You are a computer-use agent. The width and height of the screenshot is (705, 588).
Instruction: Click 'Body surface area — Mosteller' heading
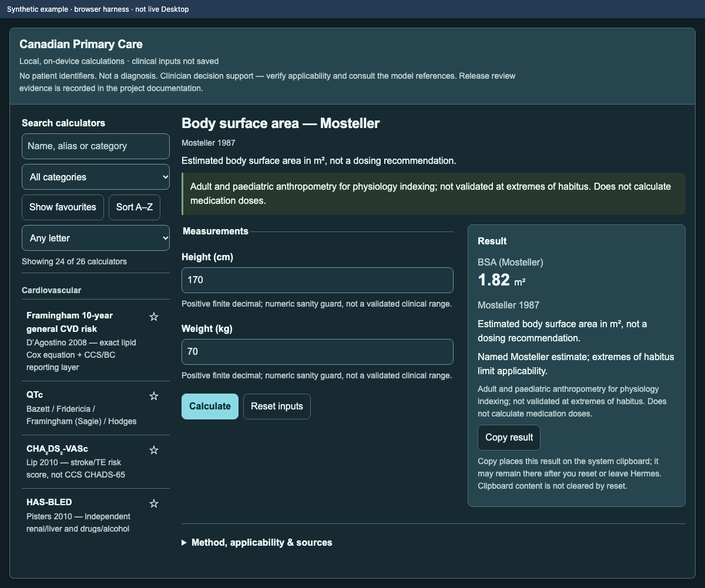coord(281,123)
